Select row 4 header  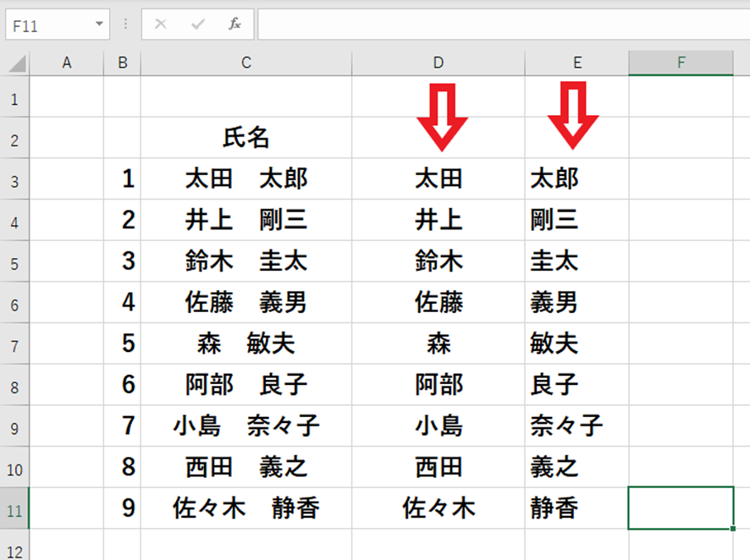(x=14, y=220)
